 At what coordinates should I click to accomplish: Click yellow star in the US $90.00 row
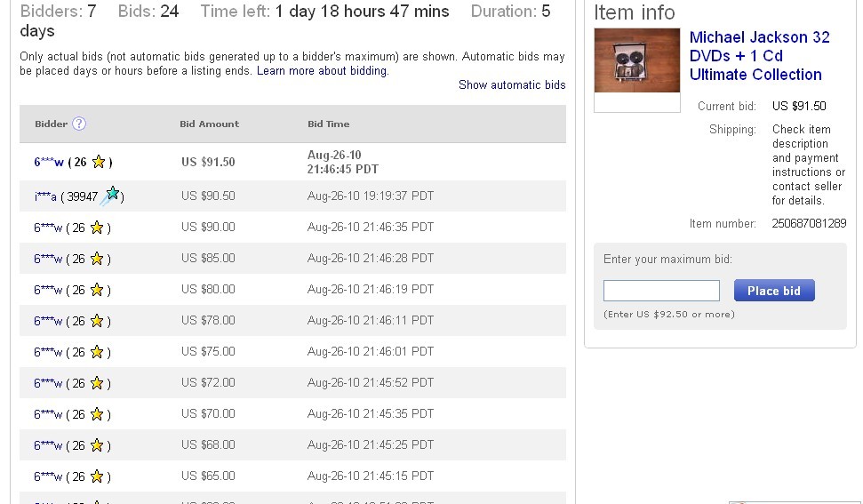point(97,228)
